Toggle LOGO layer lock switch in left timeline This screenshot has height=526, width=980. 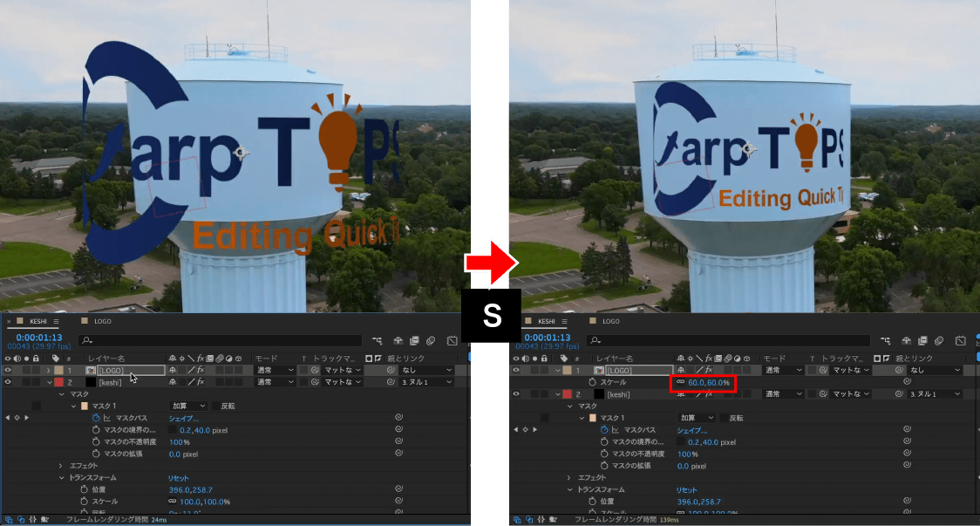(36, 370)
